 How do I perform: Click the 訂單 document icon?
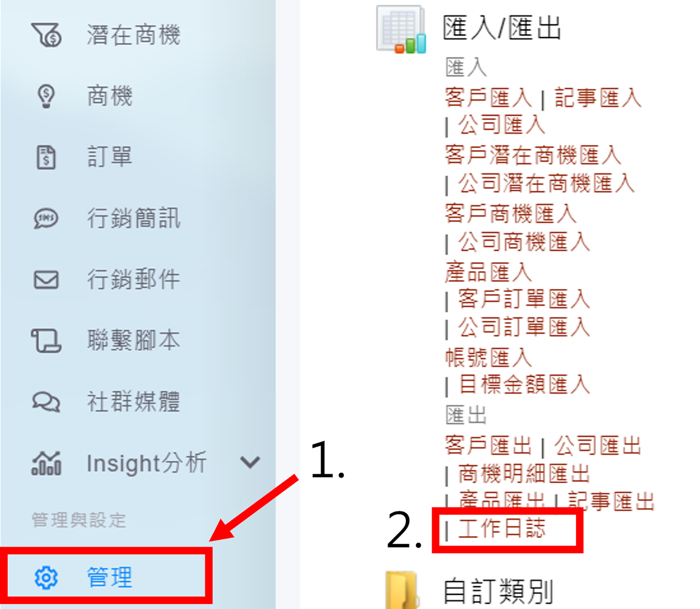46,157
